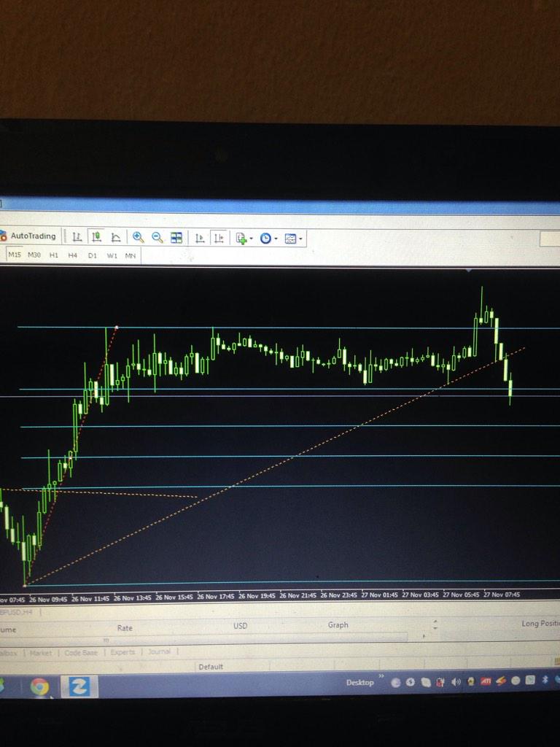The image size is (560, 747).
Task: Select the M30 timeframe
Action: [x=34, y=255]
